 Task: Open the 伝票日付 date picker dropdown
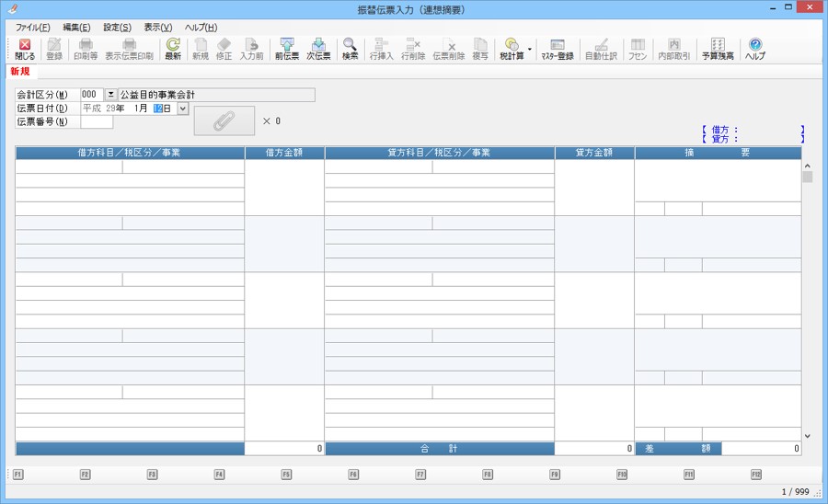[182, 109]
